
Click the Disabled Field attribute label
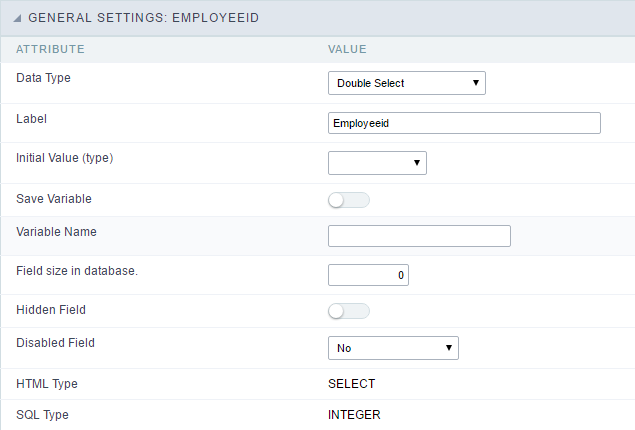click(55, 342)
